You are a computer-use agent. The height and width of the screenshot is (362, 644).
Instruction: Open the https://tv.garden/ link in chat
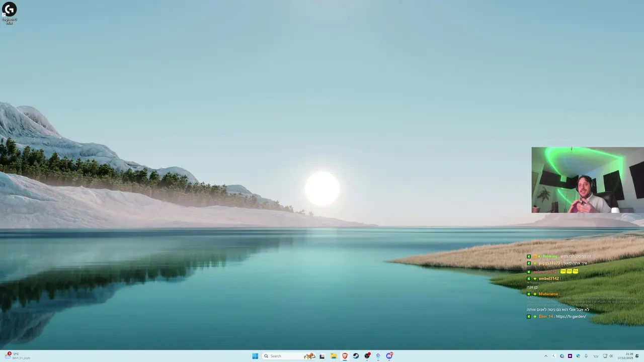571,316
